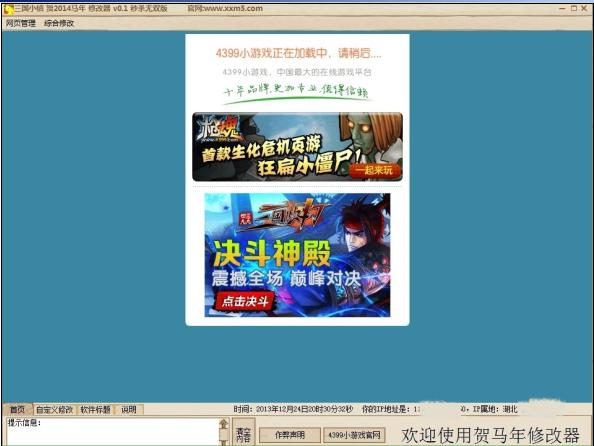594x446 pixels.
Task: Minimize the 修改器 window
Action: 563,8
